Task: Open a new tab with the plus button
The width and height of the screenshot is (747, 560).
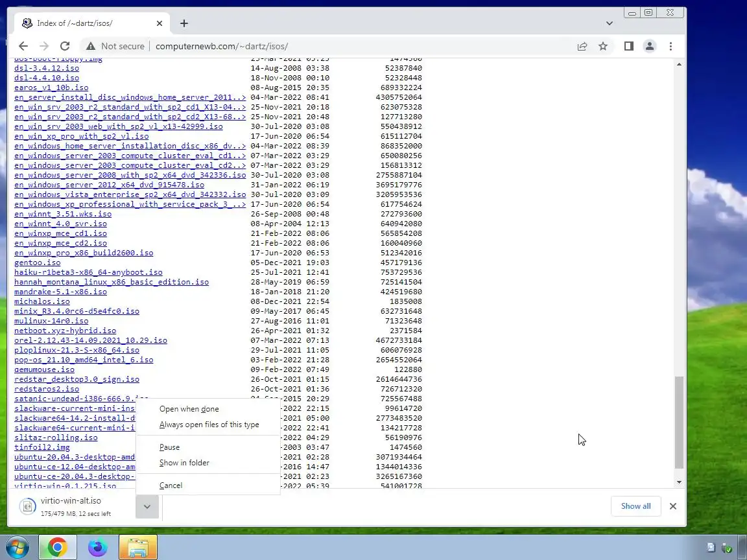Action: click(x=184, y=23)
